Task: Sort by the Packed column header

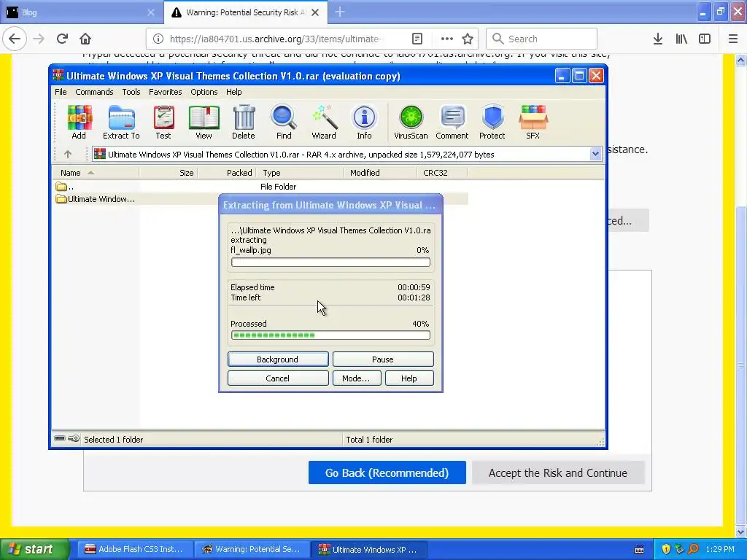Action: tap(226, 172)
